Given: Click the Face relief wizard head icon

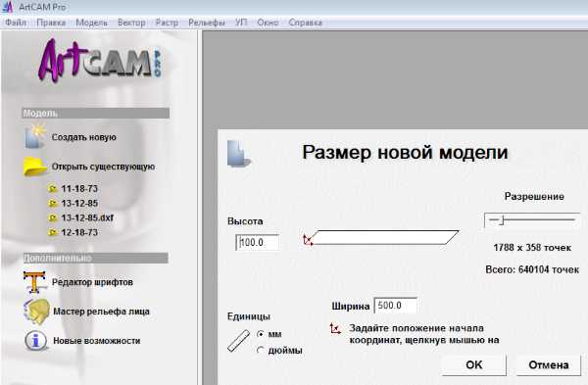Looking at the screenshot, I should click(x=36, y=312).
